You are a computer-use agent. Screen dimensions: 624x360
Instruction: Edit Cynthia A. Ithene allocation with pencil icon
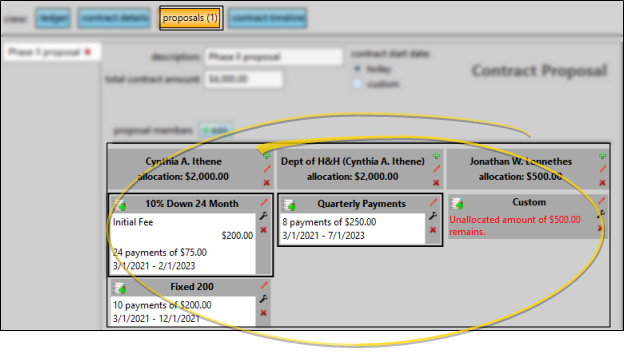click(267, 169)
